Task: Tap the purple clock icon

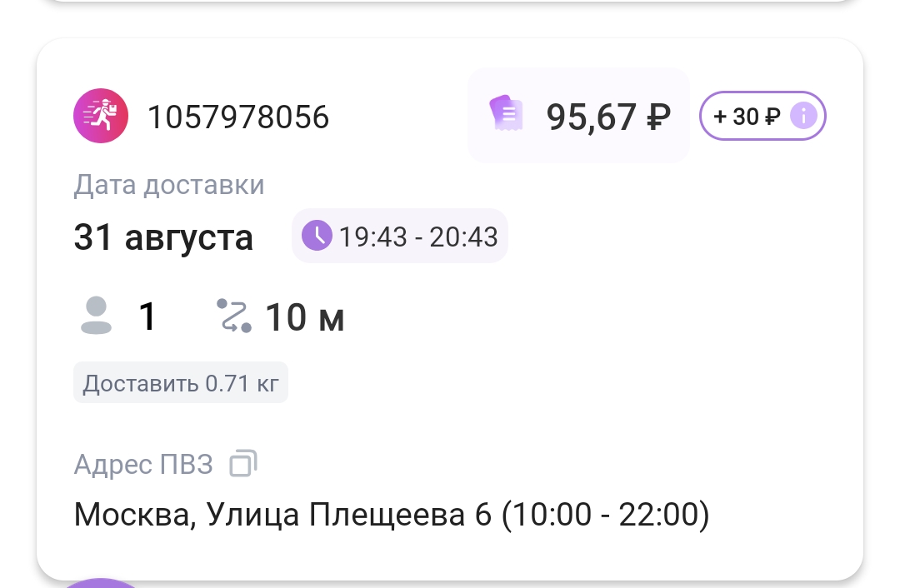Action: [317, 237]
